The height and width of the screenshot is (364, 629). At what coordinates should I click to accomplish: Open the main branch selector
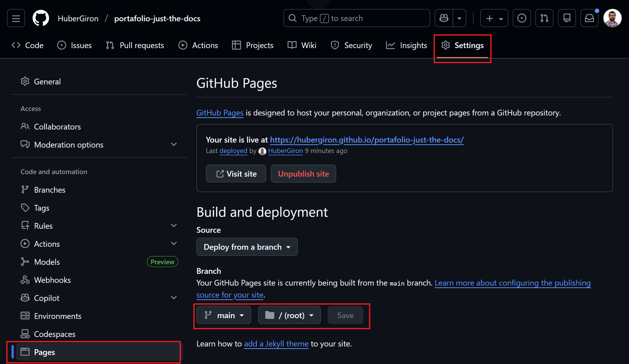point(224,315)
